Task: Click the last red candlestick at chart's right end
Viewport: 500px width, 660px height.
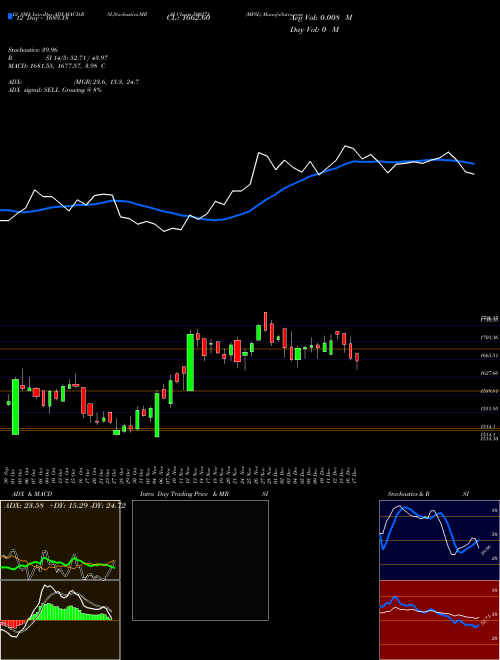Action: pos(357,357)
